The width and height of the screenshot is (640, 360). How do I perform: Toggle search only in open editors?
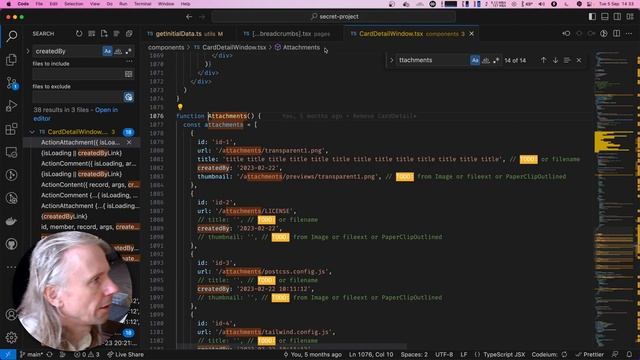(129, 74)
